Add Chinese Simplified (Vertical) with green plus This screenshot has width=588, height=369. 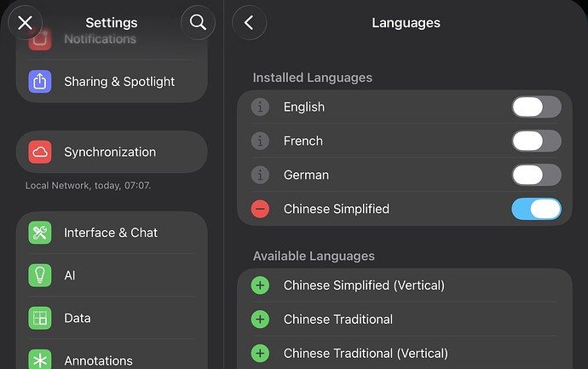pos(261,285)
